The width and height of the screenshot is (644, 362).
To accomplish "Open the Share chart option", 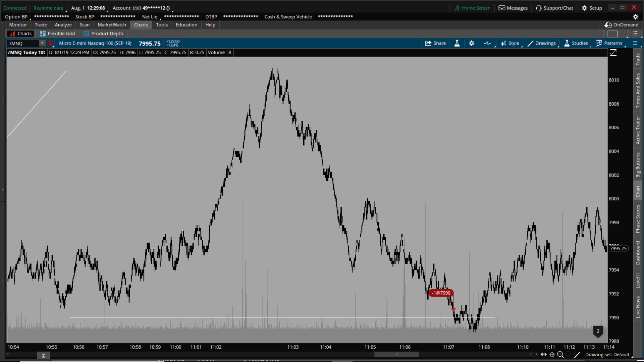I will (x=435, y=43).
